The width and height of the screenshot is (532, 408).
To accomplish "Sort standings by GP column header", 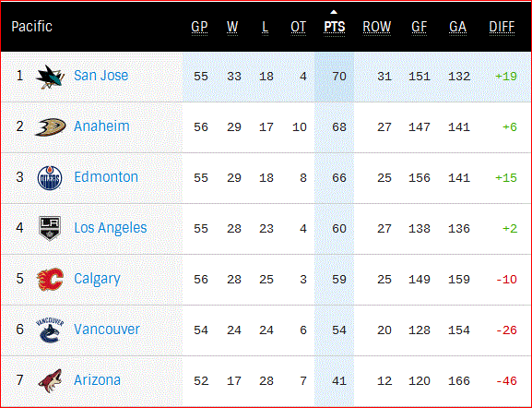I will 199,27.
